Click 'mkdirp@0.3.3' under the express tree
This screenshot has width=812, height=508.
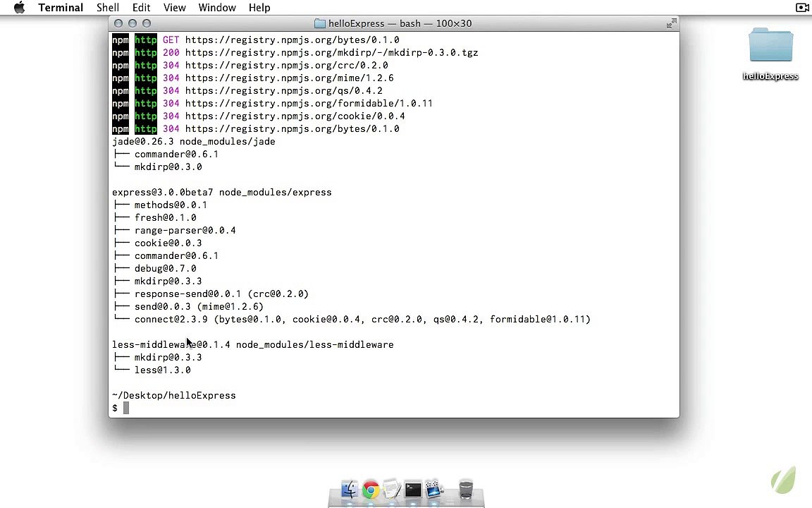pos(168,282)
